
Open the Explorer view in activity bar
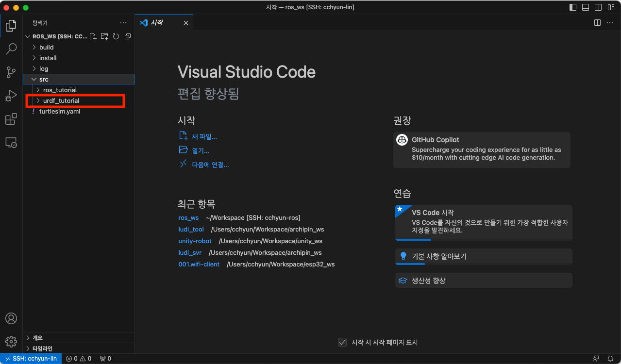click(11, 26)
